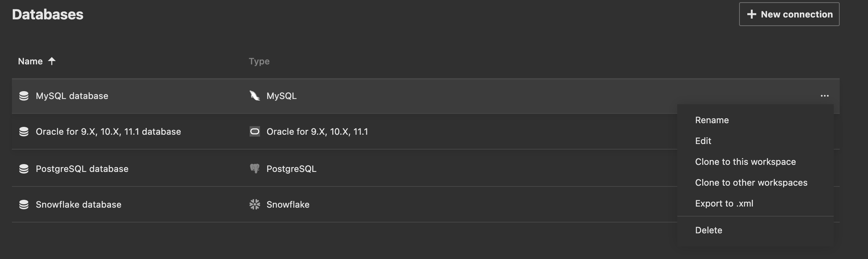This screenshot has height=259, width=868.
Task: Click the New connection button
Action: pos(789,14)
